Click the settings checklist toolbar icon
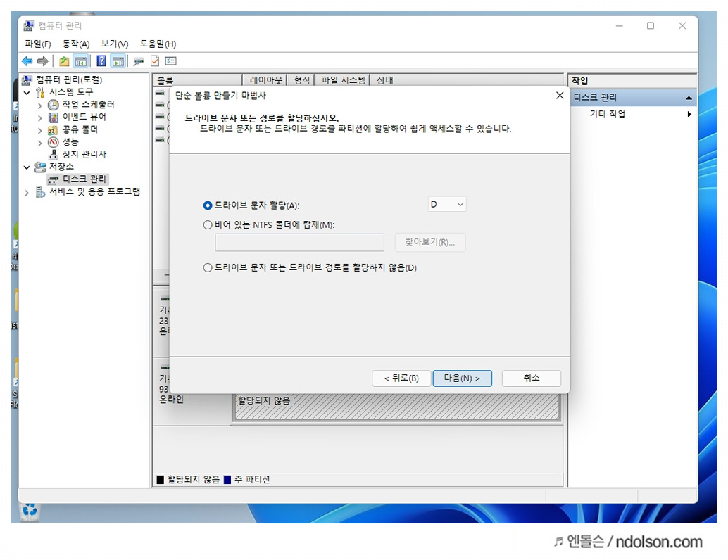The width and height of the screenshot is (728, 560). [x=171, y=61]
